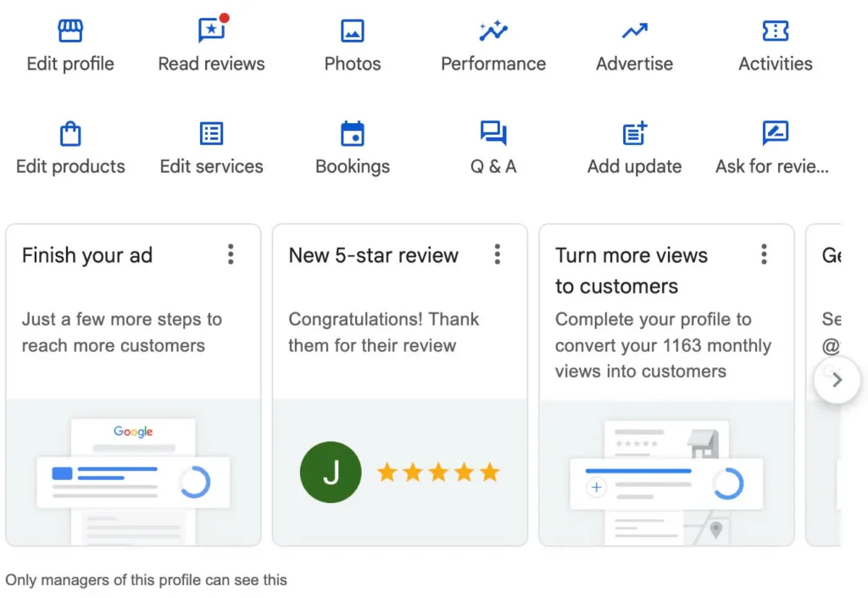Click the Read reviews label
The height and width of the screenshot is (598, 868).
(211, 64)
